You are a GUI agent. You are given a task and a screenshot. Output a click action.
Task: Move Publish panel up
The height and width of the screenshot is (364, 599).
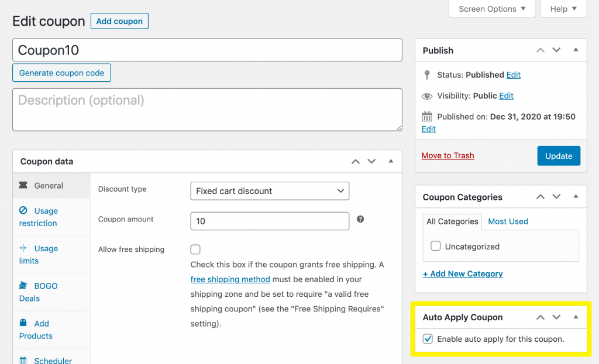tap(540, 50)
